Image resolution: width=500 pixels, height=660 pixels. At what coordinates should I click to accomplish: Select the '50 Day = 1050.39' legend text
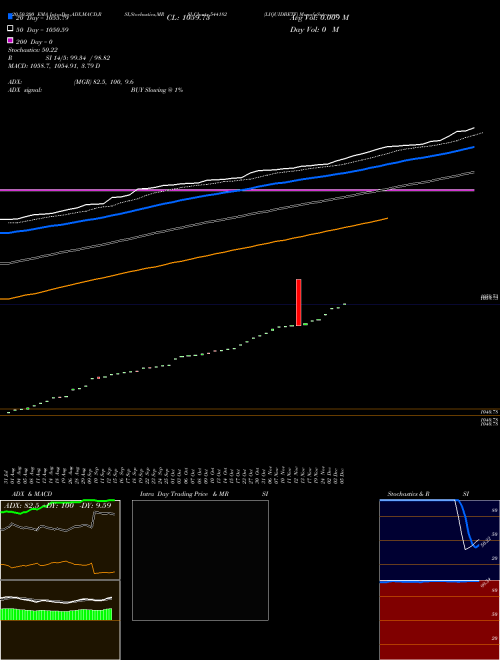click(42, 30)
